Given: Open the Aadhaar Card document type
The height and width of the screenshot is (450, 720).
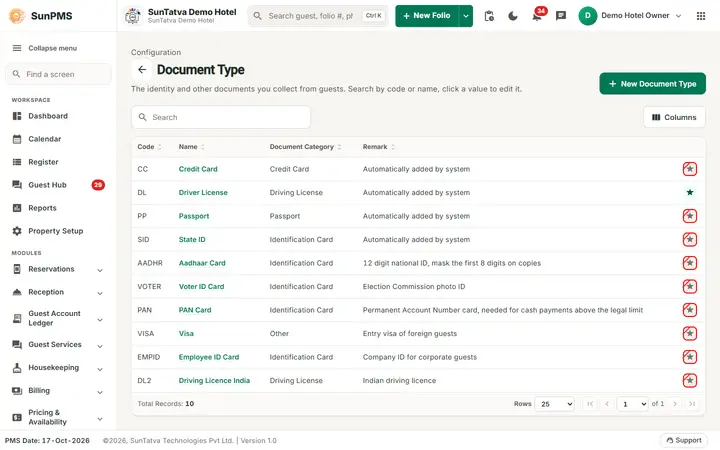Looking at the screenshot, I should pyautogui.click(x=202, y=263).
